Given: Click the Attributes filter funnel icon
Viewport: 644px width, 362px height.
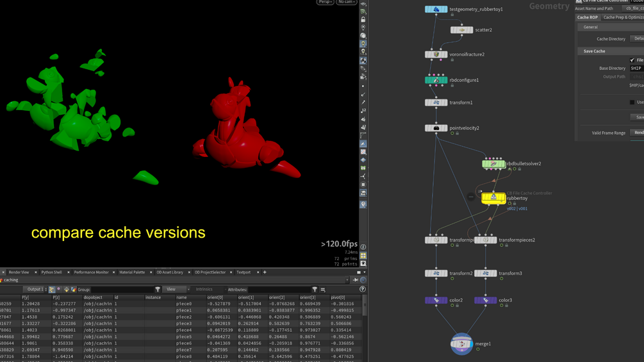Looking at the screenshot, I should (315, 290).
